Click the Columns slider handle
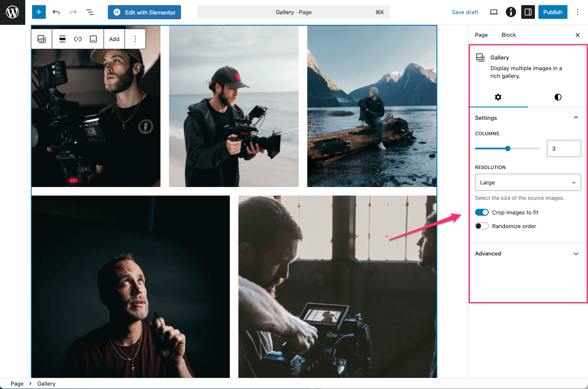This screenshot has height=389, width=588. click(508, 148)
